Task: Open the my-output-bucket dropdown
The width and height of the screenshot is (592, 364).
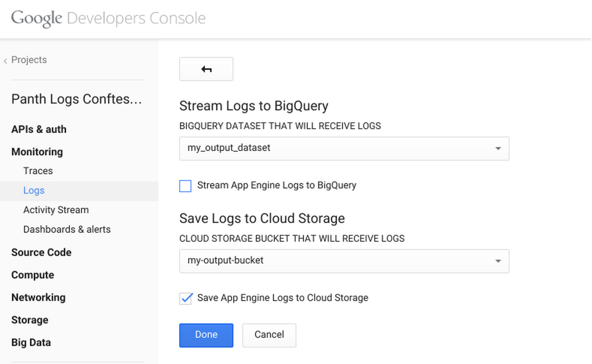Action: [x=344, y=261]
